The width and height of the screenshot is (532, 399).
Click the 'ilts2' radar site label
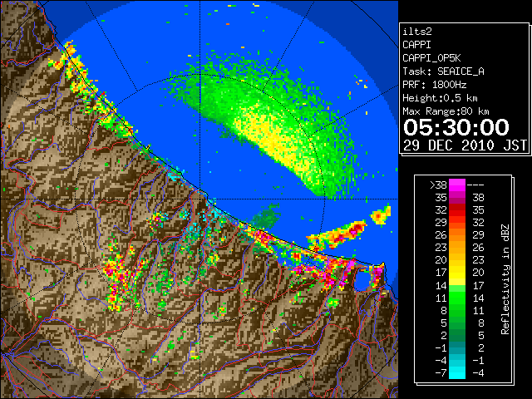[417, 32]
